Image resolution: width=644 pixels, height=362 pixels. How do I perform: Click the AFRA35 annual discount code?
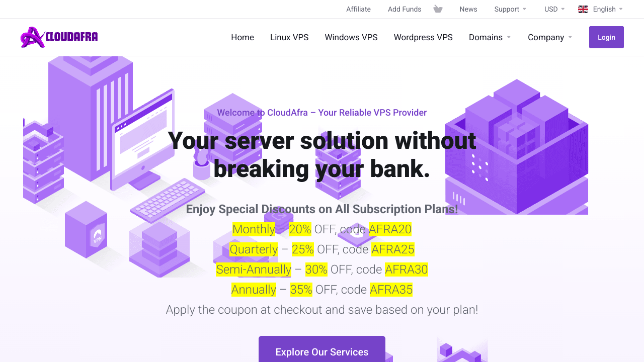(391, 290)
